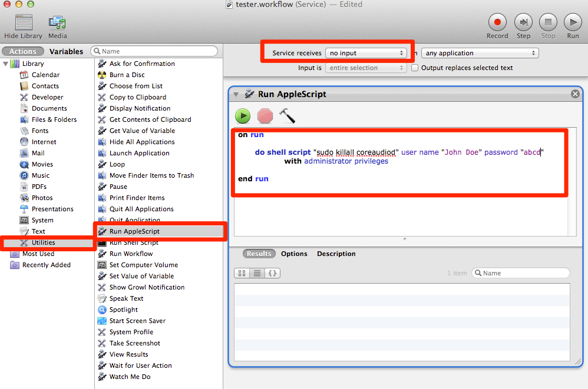Select the Options tab
The image size is (588, 389).
294,254
